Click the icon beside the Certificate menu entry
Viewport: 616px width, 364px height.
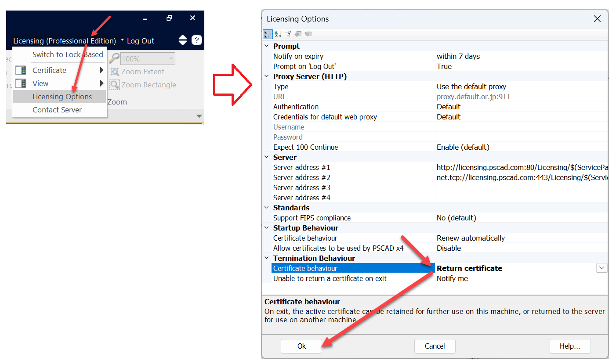(21, 70)
